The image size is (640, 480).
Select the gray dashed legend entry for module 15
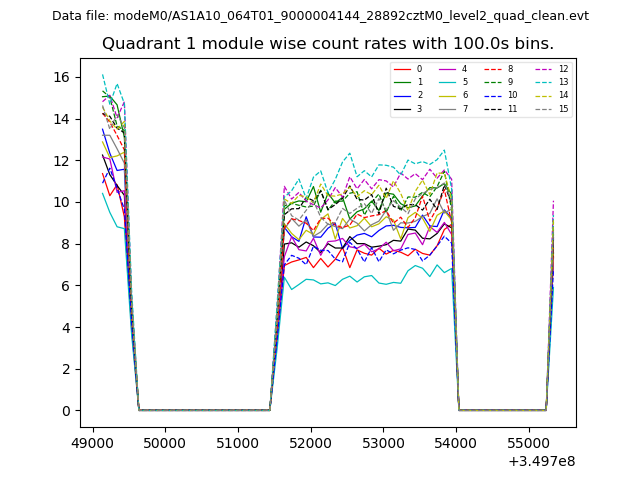coord(543,108)
